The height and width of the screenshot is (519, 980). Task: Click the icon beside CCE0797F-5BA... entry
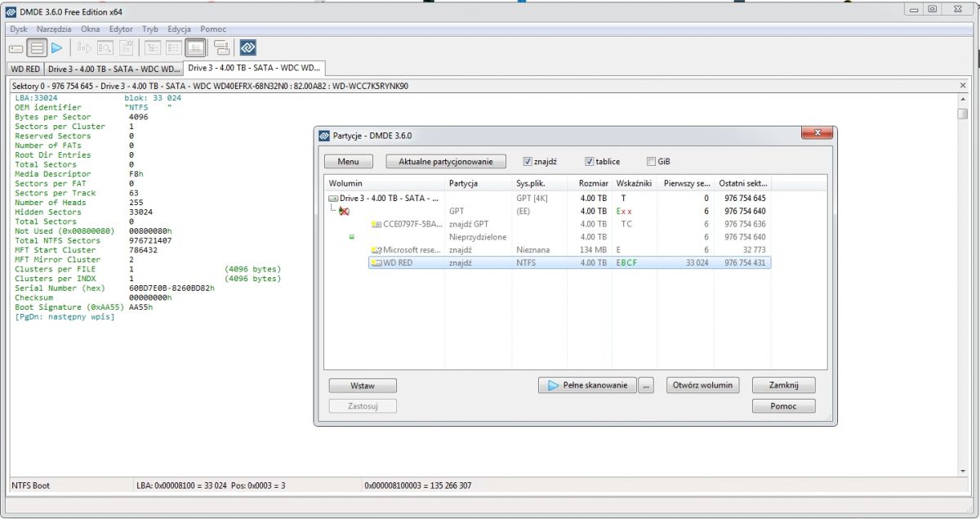coord(376,224)
